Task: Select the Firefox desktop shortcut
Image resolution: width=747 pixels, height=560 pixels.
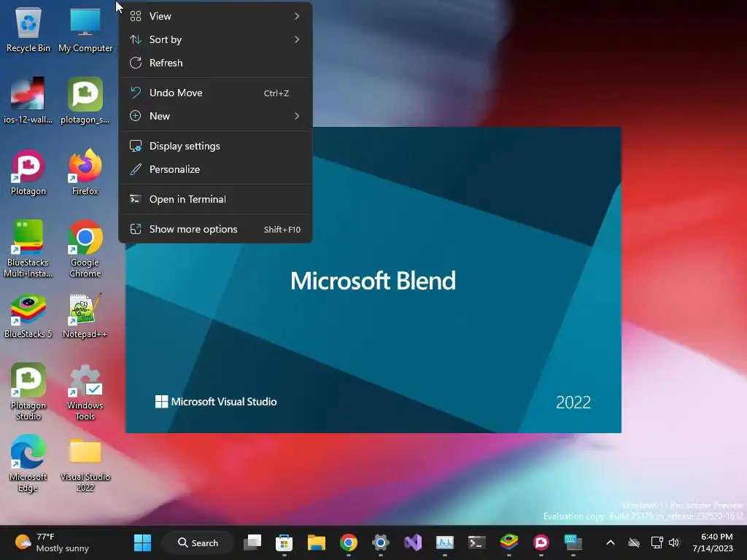Action: pyautogui.click(x=85, y=172)
